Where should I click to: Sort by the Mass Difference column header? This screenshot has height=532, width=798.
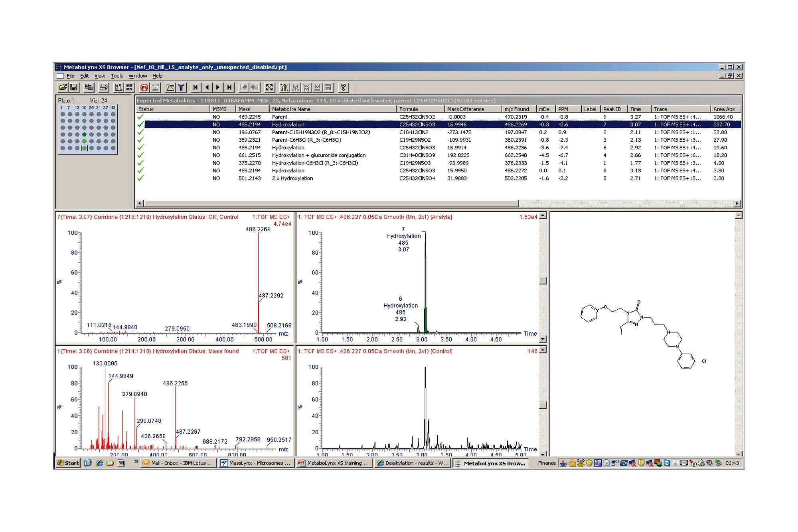(472, 109)
